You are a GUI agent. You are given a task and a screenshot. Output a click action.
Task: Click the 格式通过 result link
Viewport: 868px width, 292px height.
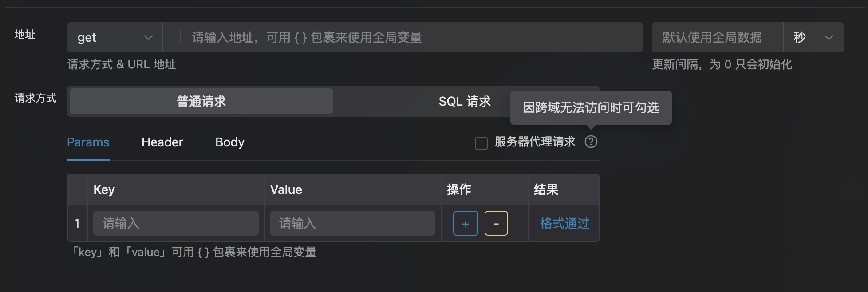(564, 223)
